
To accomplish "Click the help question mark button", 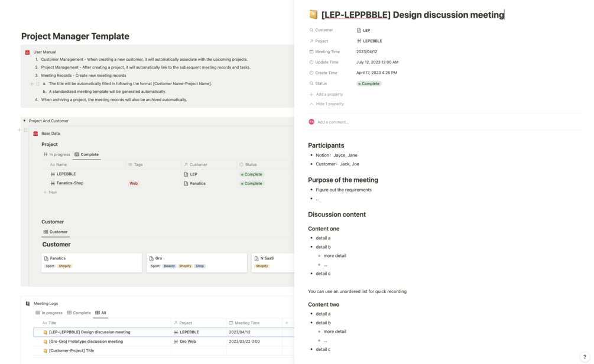I will [585, 357].
